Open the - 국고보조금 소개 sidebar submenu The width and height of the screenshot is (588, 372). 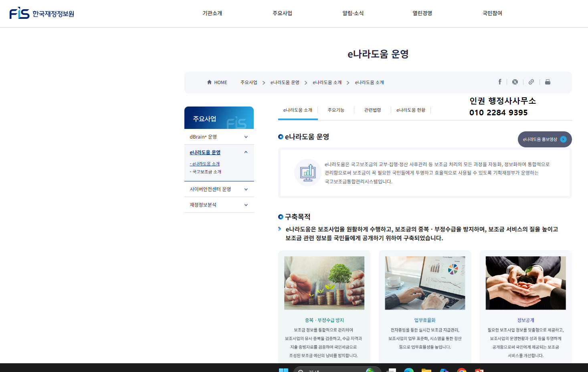point(206,172)
